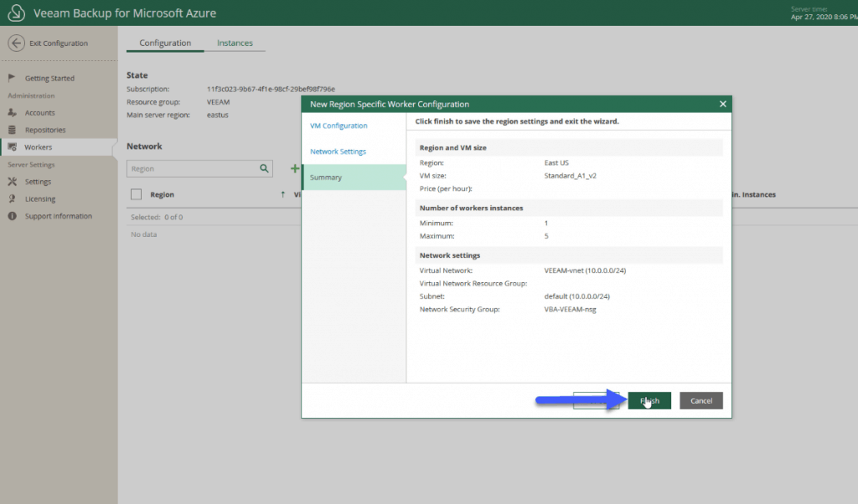
Task: Open the Network Settings wizard step
Action: (339, 152)
